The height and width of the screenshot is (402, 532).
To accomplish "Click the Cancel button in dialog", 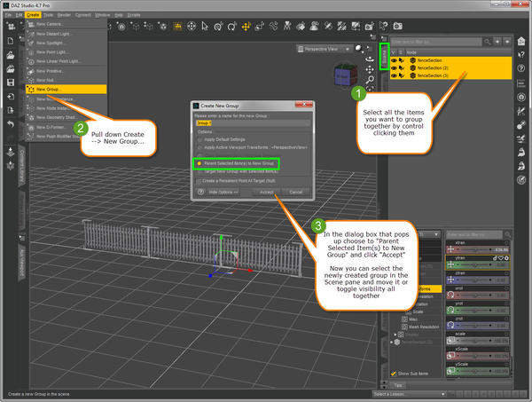I will [296, 193].
